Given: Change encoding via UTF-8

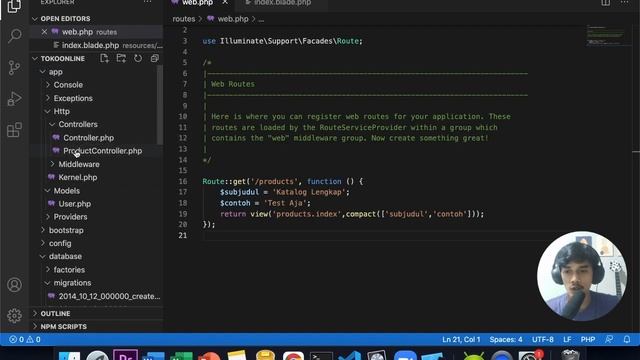Looking at the screenshot, I should click(542, 340).
